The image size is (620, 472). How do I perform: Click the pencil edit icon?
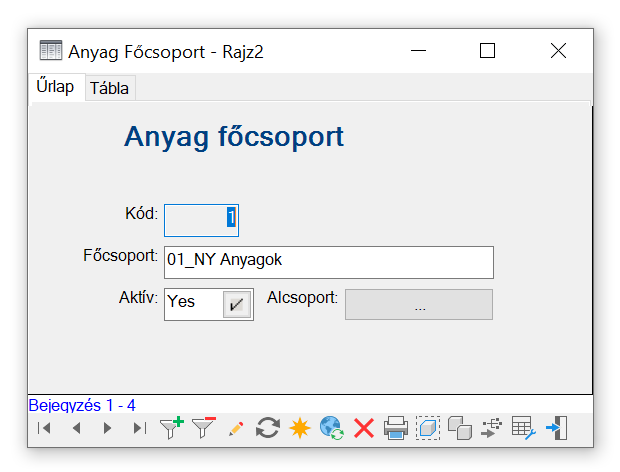tap(236, 429)
